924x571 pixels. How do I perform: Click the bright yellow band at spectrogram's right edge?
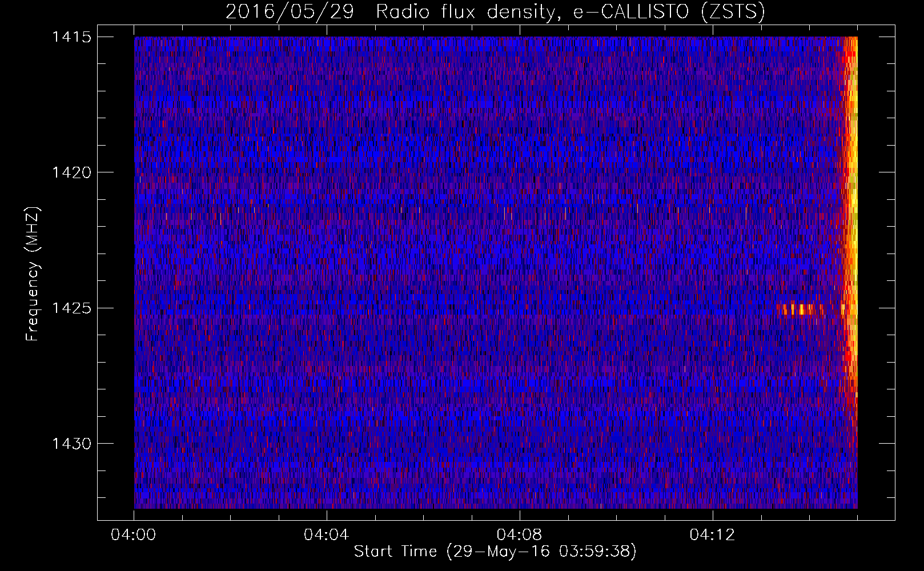point(851,217)
